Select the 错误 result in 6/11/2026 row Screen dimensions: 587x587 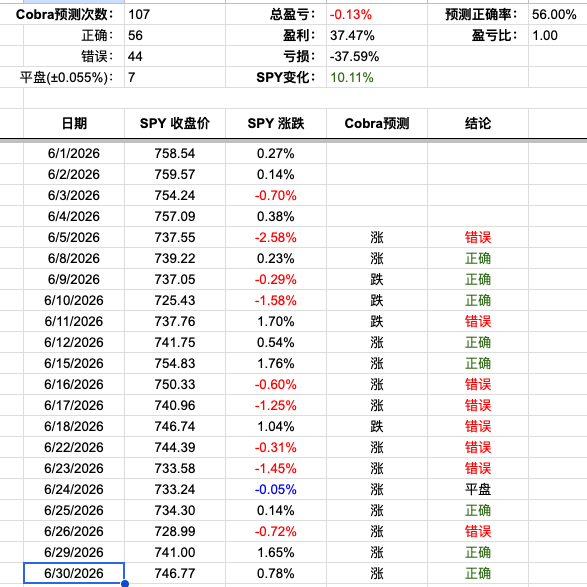(x=478, y=321)
